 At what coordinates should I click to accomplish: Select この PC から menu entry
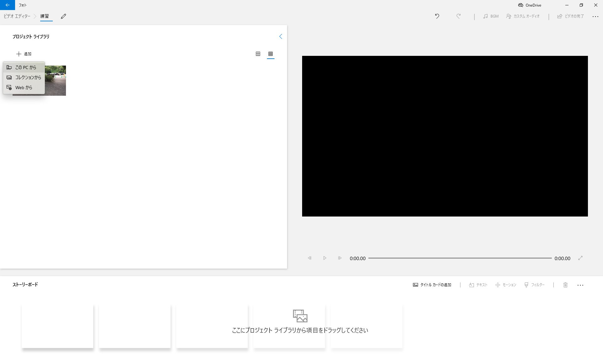pyautogui.click(x=25, y=67)
